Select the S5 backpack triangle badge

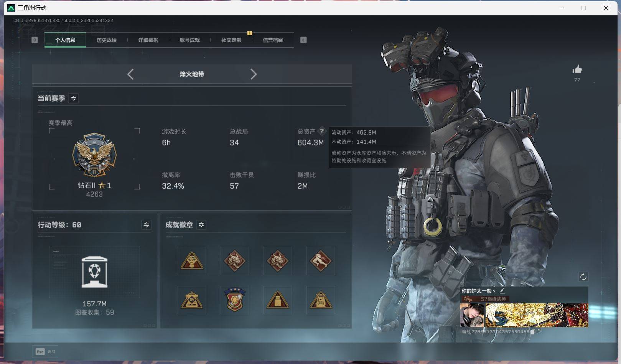[321, 300]
